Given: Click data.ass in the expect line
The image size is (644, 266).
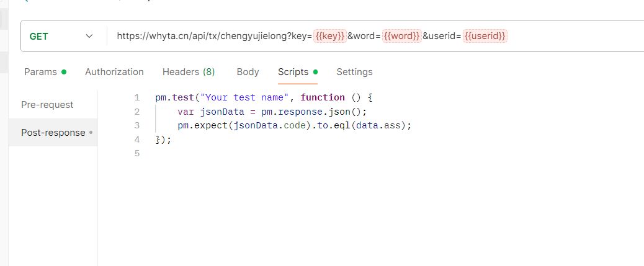Looking at the screenshot, I should pyautogui.click(x=378, y=126).
